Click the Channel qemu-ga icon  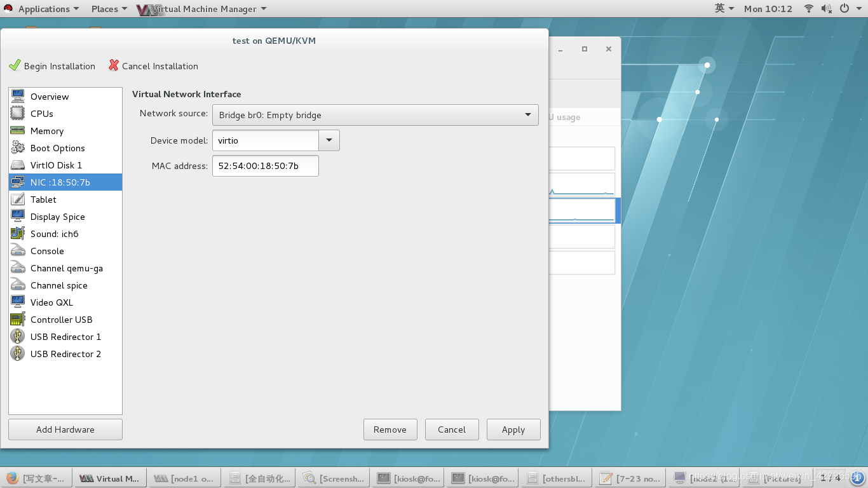click(x=18, y=268)
